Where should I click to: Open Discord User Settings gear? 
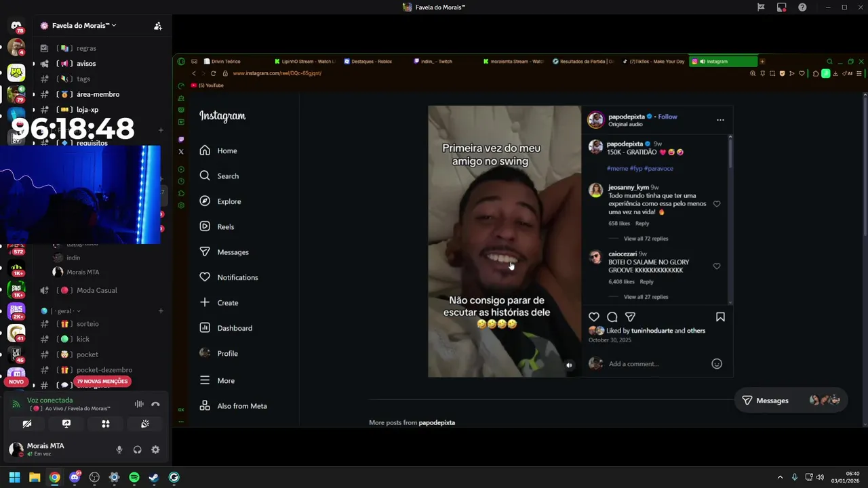[155, 449]
